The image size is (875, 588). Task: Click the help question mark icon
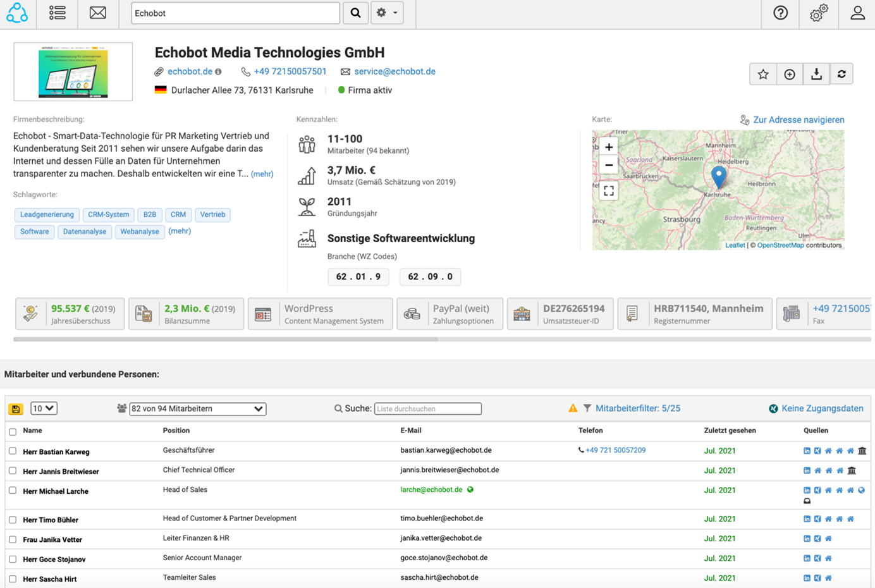point(780,13)
